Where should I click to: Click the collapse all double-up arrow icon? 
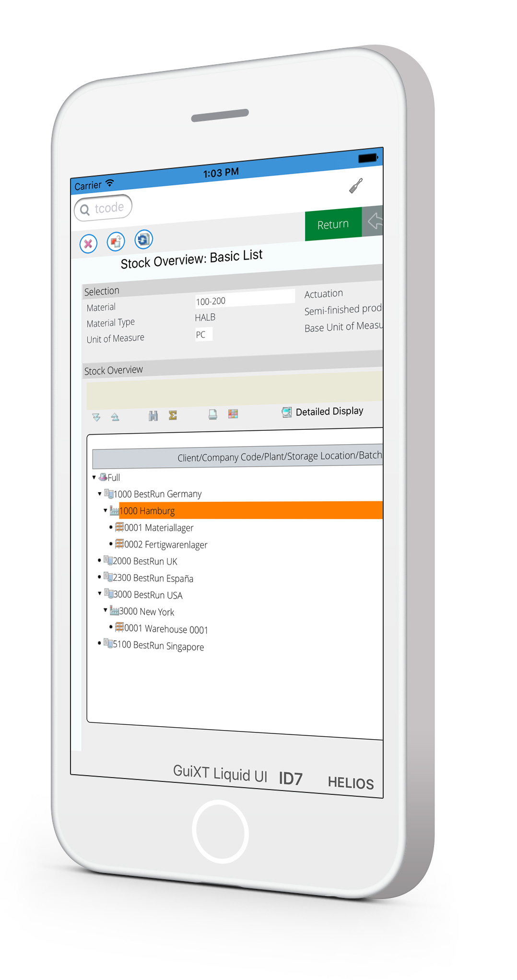pos(115,417)
